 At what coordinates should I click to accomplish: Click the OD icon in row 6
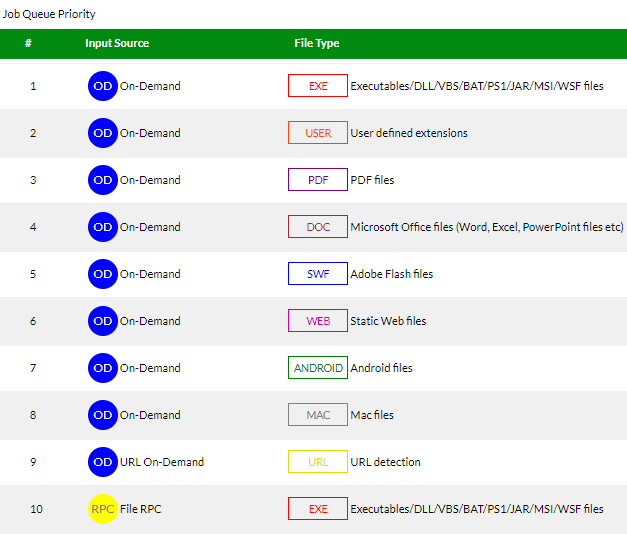pos(103,321)
